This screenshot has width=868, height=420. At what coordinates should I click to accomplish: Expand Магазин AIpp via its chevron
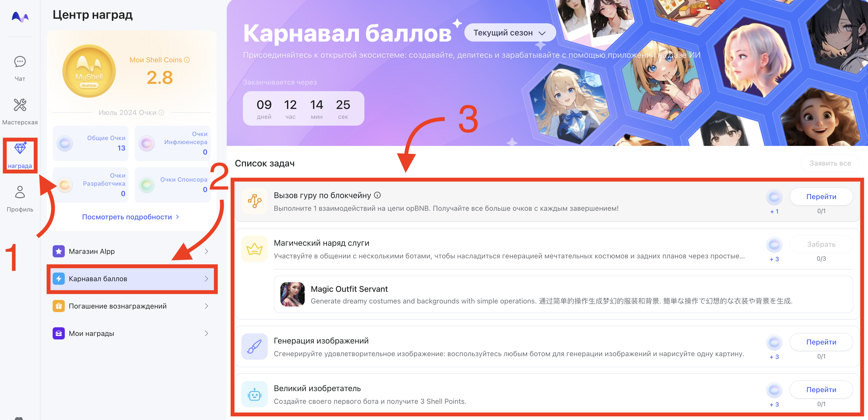pyautogui.click(x=206, y=251)
